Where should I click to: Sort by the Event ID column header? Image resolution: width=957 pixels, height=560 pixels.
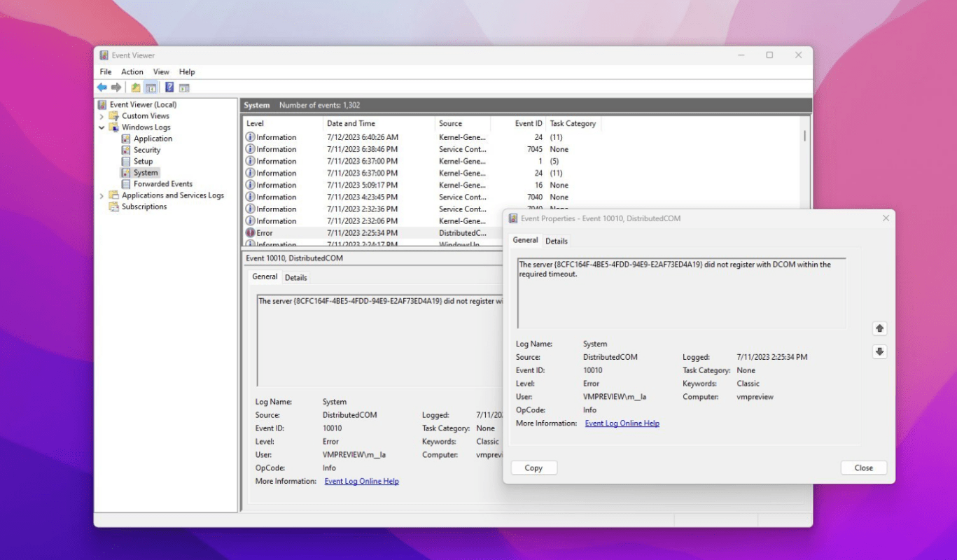pyautogui.click(x=518, y=123)
